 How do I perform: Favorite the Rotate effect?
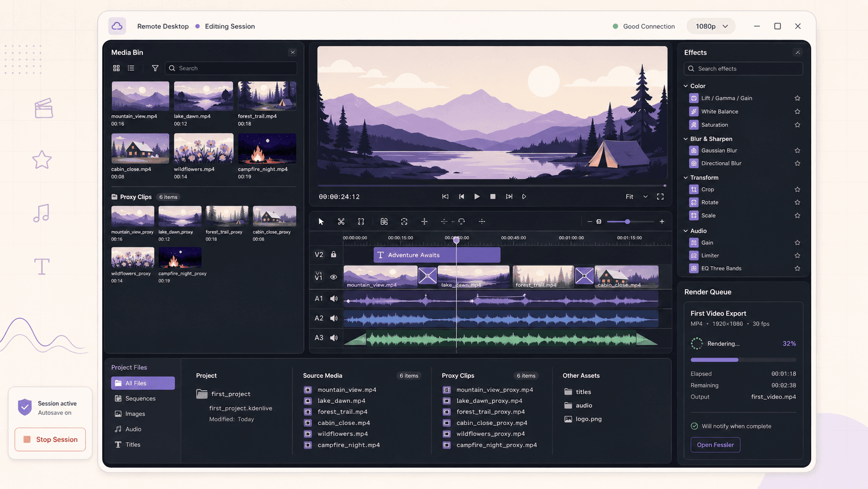point(797,203)
